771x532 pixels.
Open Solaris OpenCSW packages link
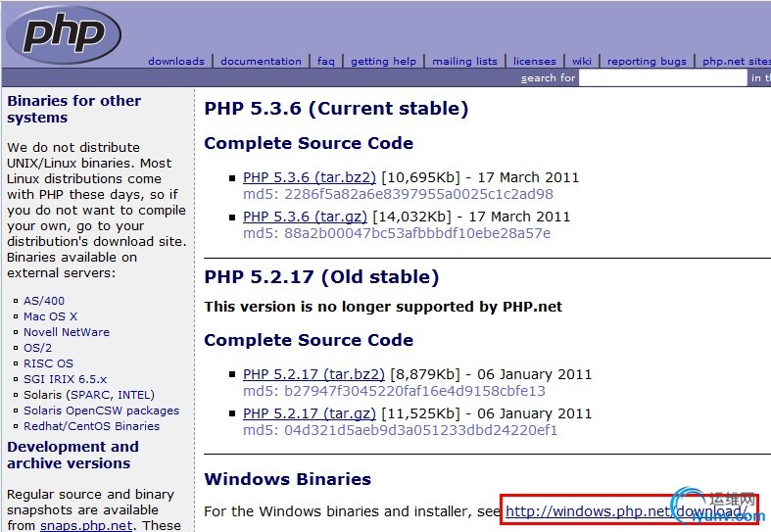tap(101, 411)
